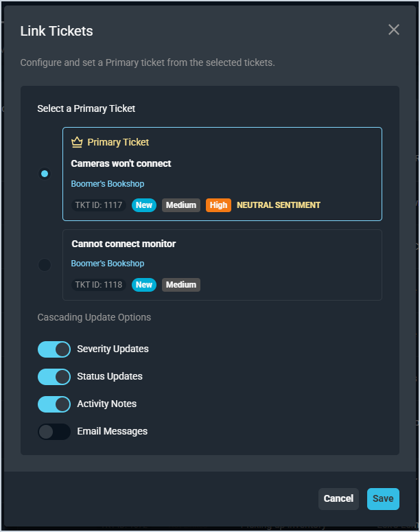Select Cannot connect monitor as primary ticket
Screen dimensions: 420x532
(45, 264)
